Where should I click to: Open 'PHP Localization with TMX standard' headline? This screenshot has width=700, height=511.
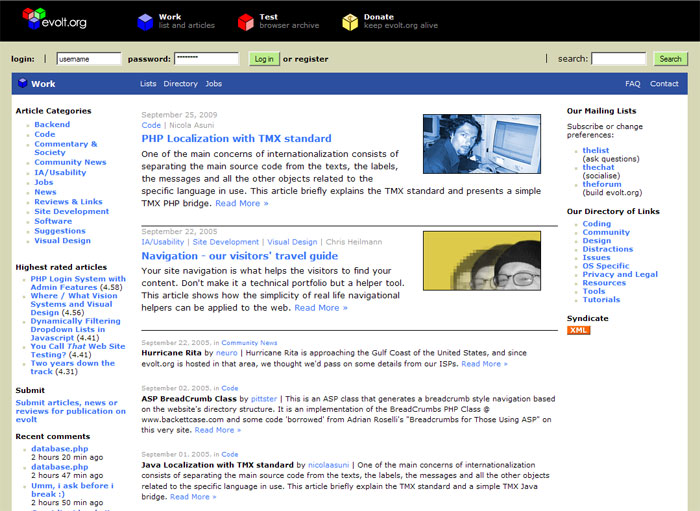[x=236, y=139]
